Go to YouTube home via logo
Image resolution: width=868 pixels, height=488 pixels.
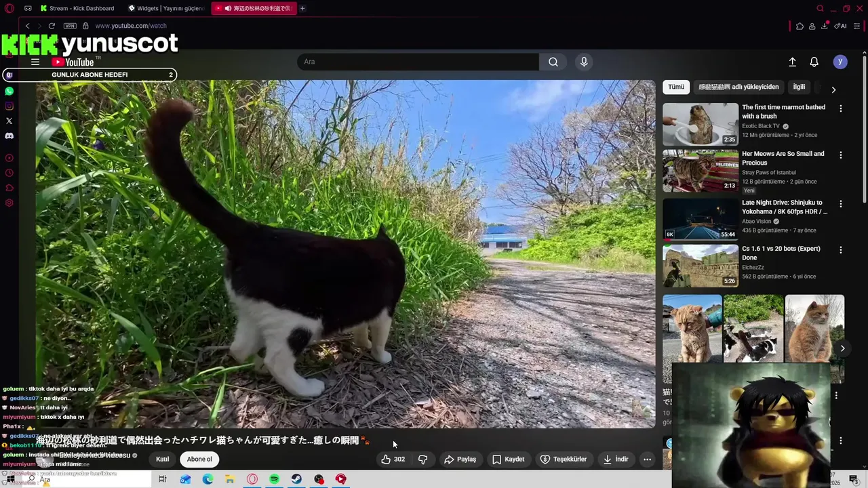pyautogui.click(x=73, y=62)
